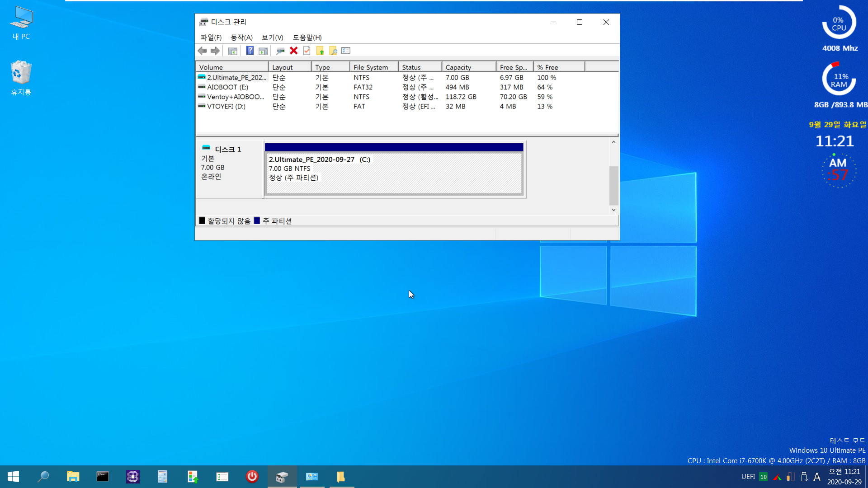
Task: Click the green 10 tray icon
Action: (764, 477)
